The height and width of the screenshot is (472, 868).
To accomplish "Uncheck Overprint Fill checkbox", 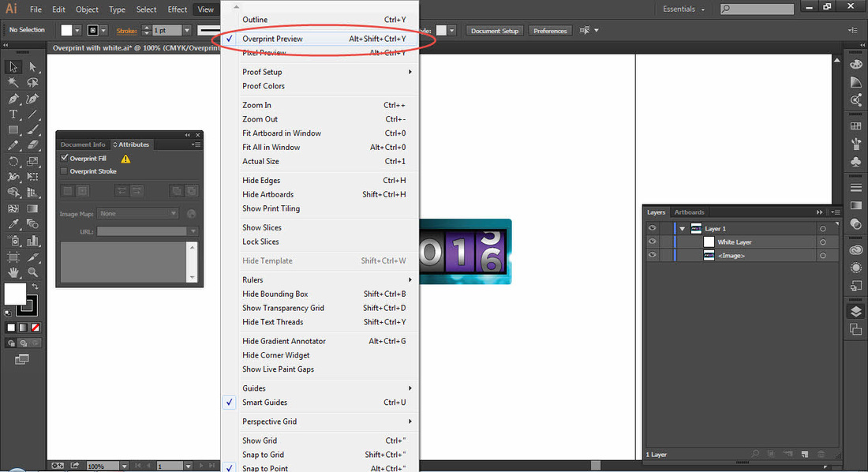I will 64,159.
